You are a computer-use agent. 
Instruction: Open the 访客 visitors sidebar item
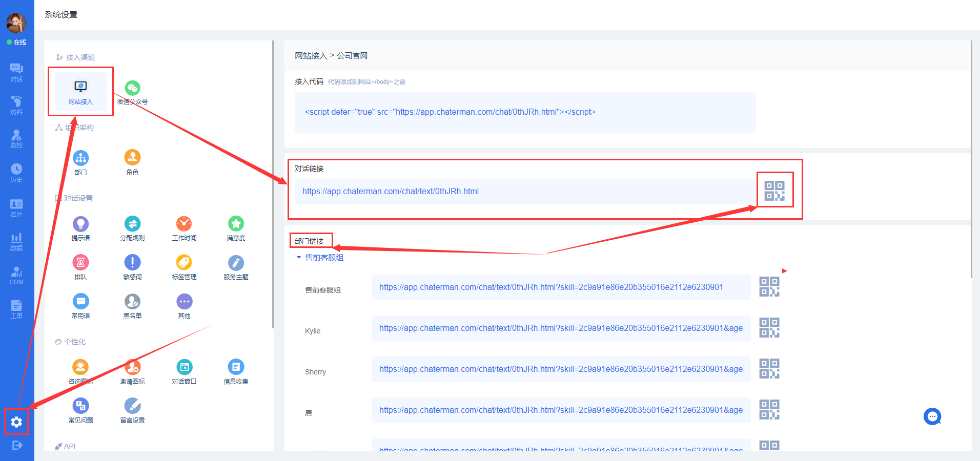coord(16,105)
